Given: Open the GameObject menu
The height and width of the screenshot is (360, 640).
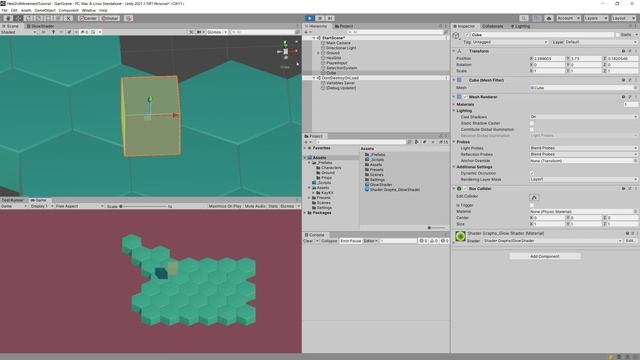Looking at the screenshot, I should tap(45, 10).
